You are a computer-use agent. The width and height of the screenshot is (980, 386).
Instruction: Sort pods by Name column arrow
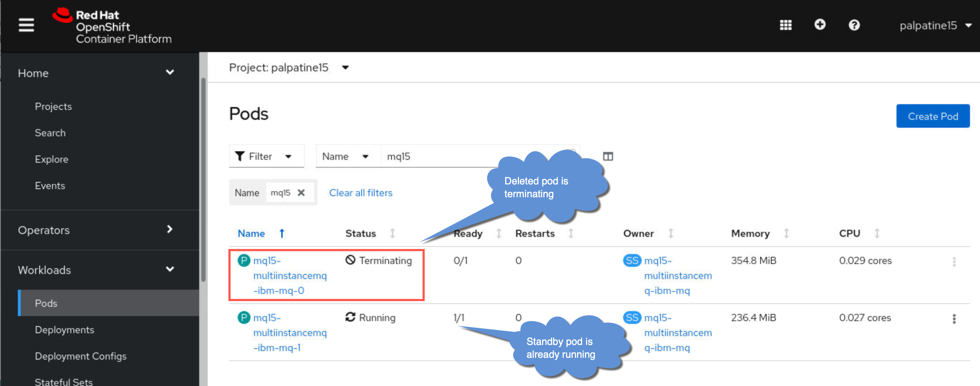[x=282, y=234]
